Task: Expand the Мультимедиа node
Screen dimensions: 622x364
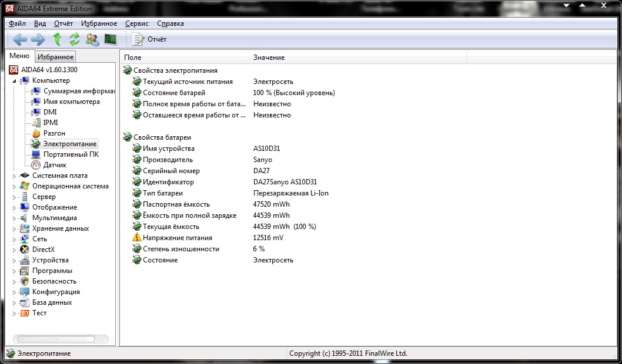Action: [x=15, y=218]
